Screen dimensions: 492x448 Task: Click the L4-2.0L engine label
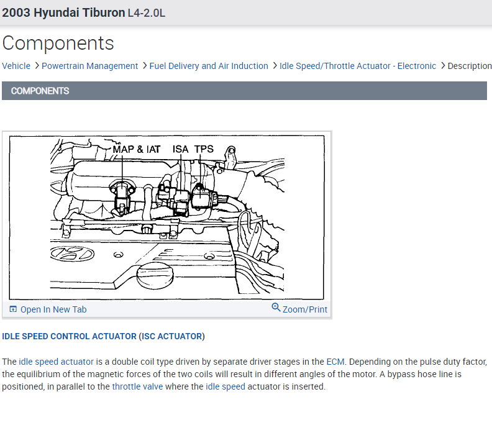[x=146, y=13]
